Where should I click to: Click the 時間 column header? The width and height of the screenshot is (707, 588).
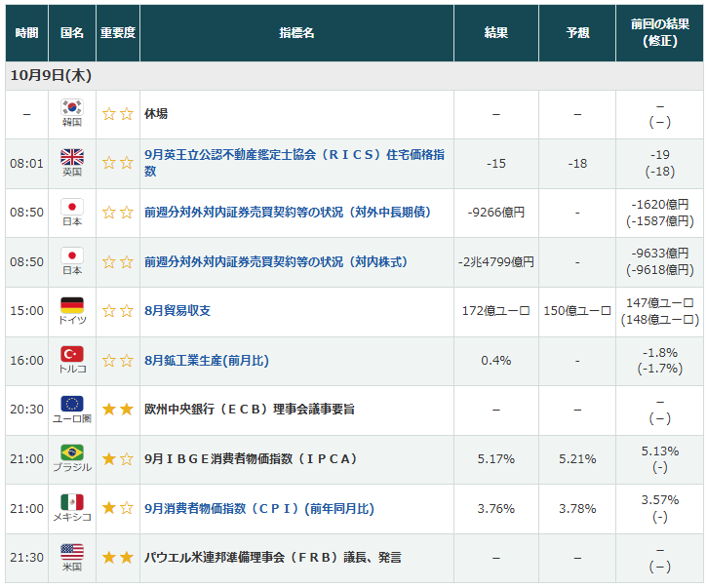pyautogui.click(x=26, y=33)
